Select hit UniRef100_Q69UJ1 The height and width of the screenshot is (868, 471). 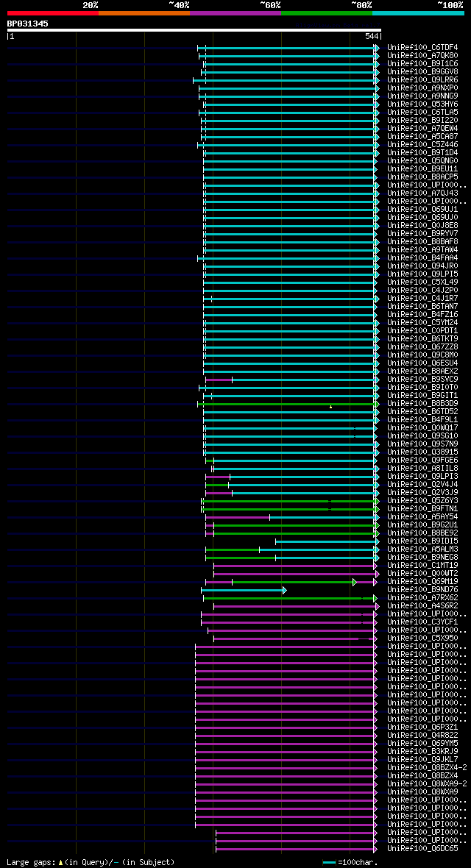[422, 210]
